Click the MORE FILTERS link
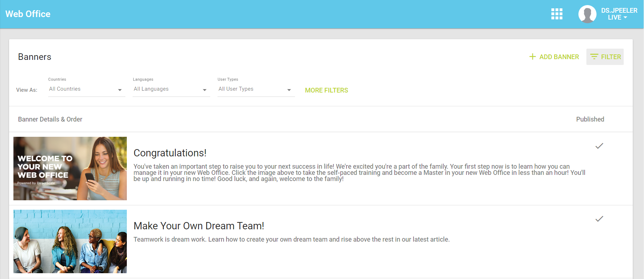644x279 pixels. tap(326, 90)
